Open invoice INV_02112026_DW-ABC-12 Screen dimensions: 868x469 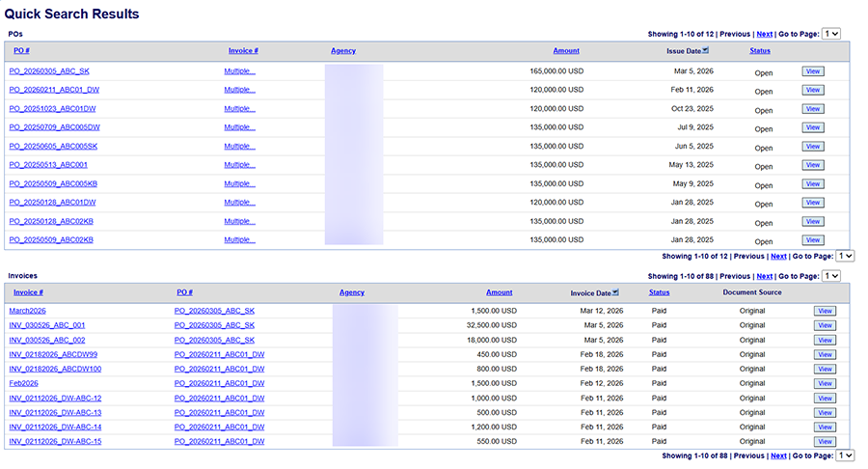click(x=55, y=399)
